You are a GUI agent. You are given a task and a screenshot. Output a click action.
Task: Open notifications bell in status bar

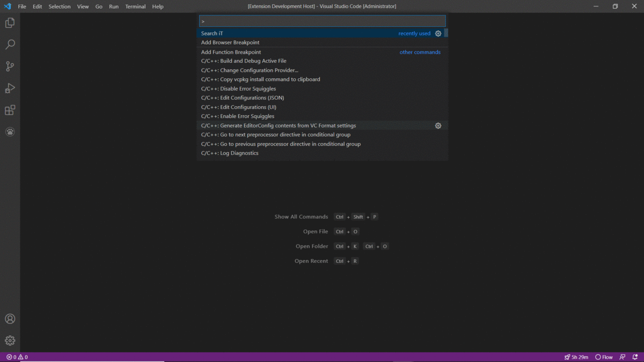tap(635, 357)
